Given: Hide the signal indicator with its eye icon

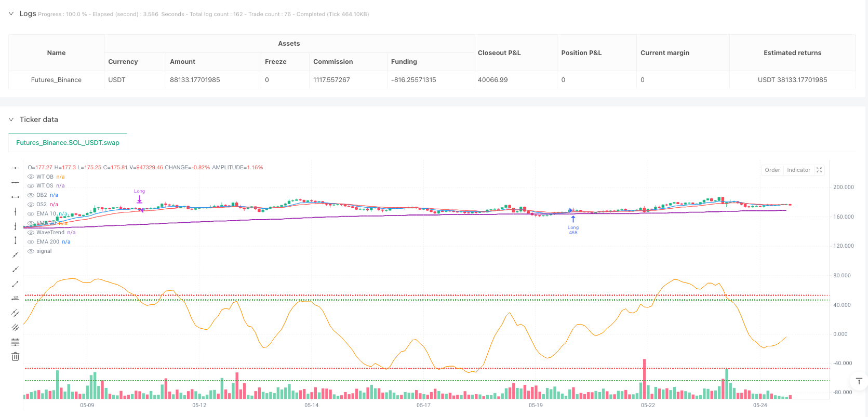Looking at the screenshot, I should click(31, 251).
